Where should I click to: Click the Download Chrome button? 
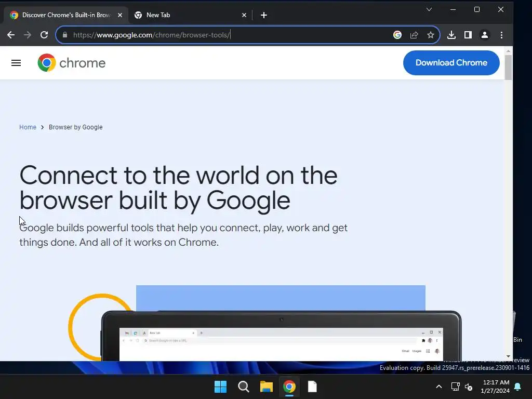click(x=451, y=63)
